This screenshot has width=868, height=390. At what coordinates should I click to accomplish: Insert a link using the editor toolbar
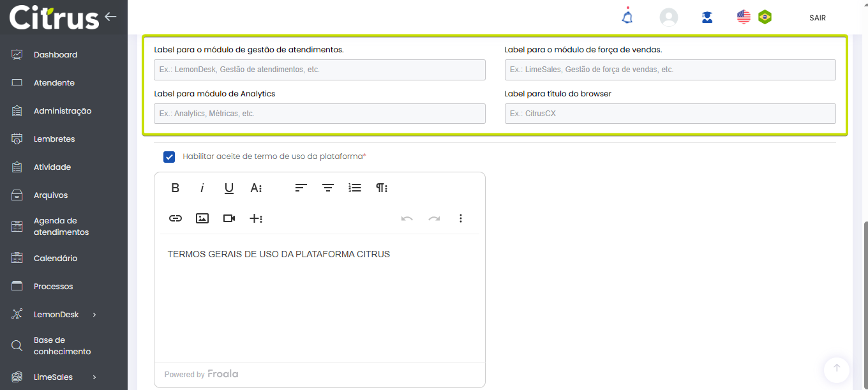(176, 218)
